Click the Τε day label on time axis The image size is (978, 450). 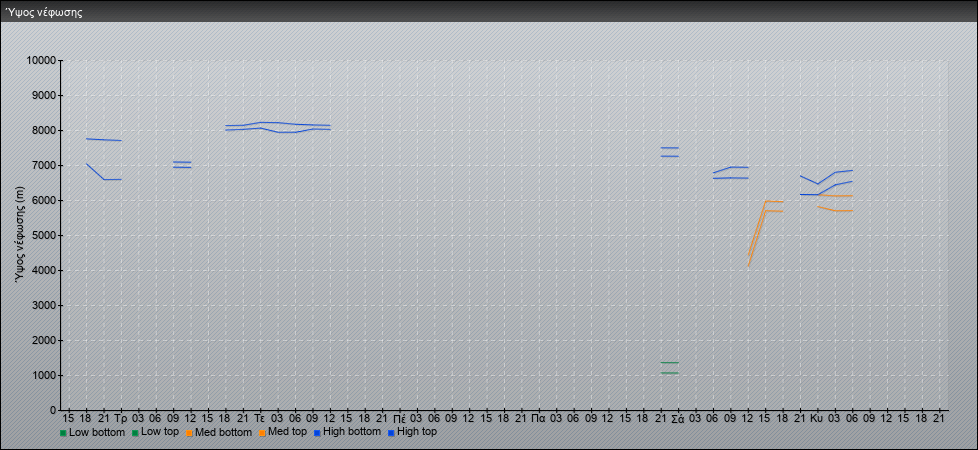point(261,419)
